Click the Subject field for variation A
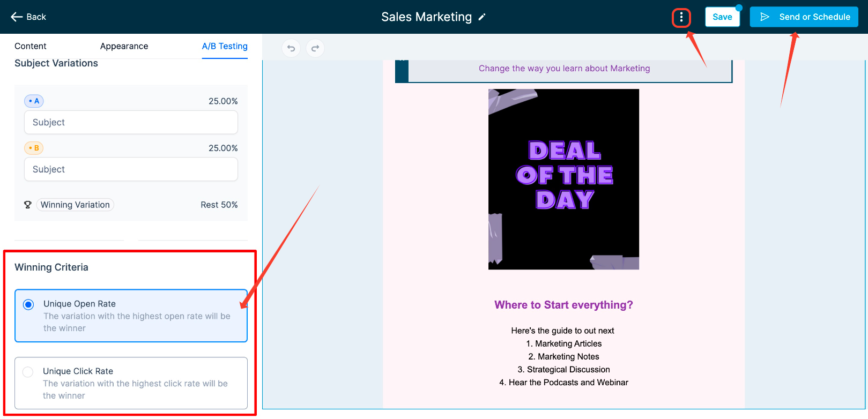The width and height of the screenshot is (868, 419). click(x=131, y=122)
